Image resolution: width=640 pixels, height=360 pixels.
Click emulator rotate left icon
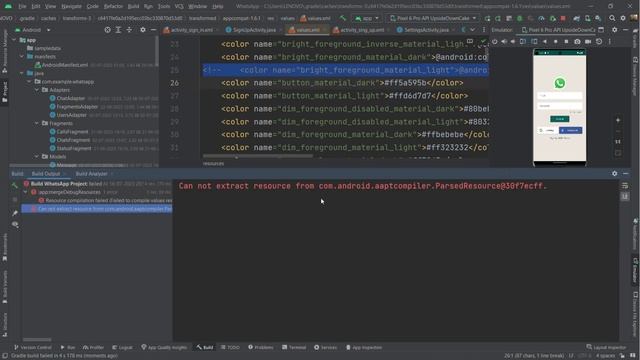click(x=523, y=42)
